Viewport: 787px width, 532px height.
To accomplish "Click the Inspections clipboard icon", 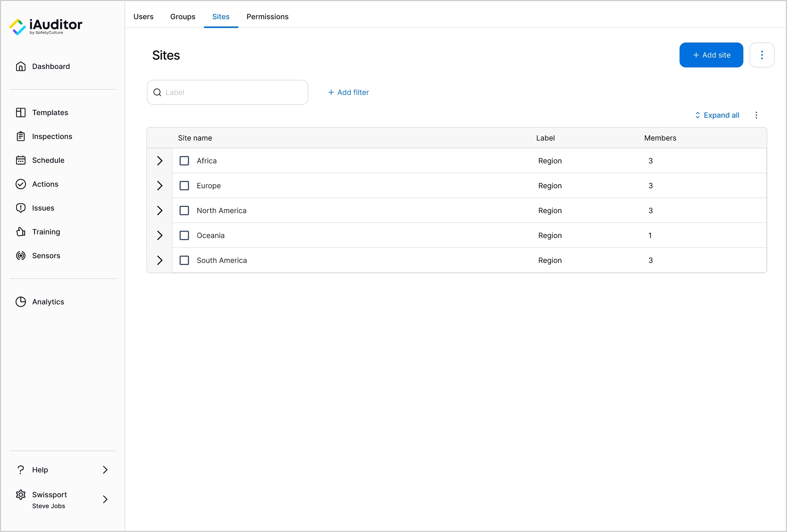I will coord(21,136).
